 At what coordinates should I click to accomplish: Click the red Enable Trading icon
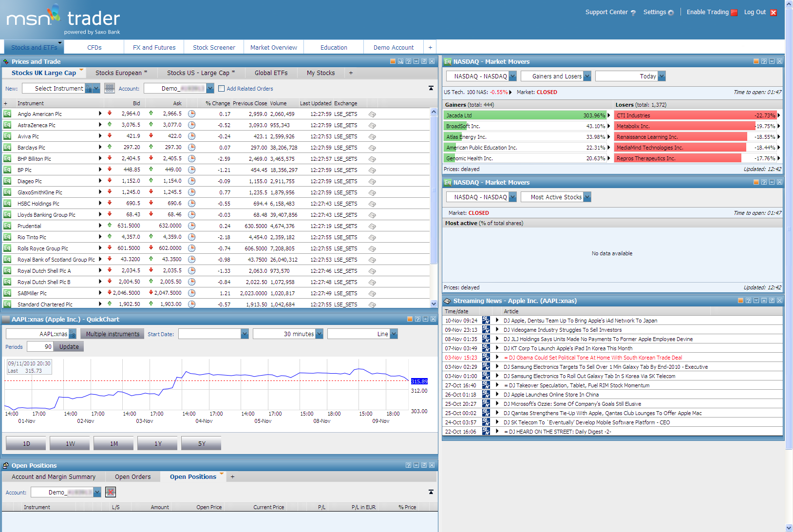734,13
